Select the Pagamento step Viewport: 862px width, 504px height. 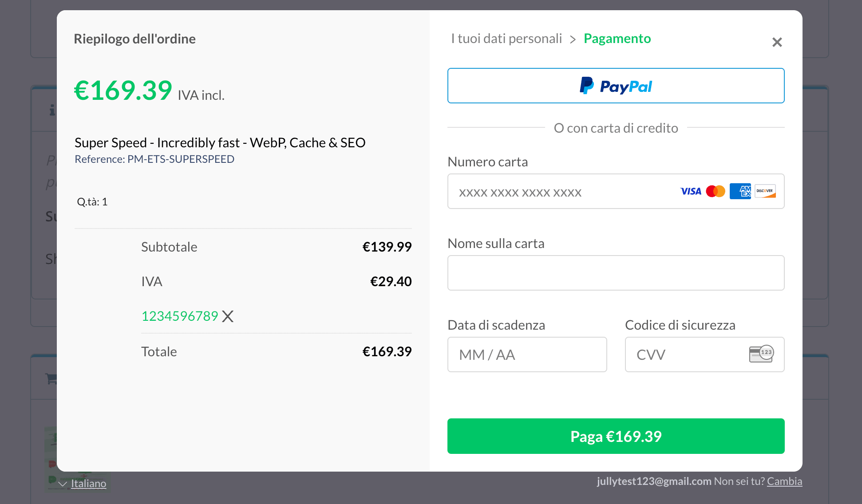coord(617,39)
